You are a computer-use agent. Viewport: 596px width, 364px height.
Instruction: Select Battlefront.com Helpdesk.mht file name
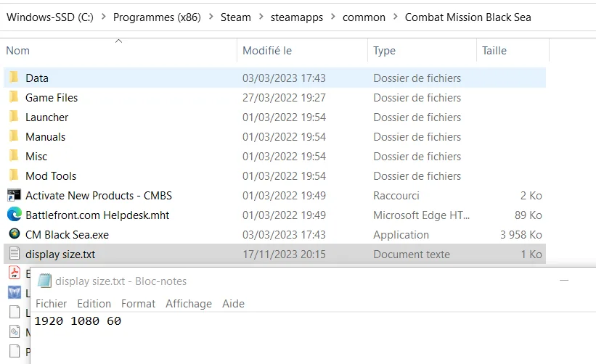[x=97, y=215]
